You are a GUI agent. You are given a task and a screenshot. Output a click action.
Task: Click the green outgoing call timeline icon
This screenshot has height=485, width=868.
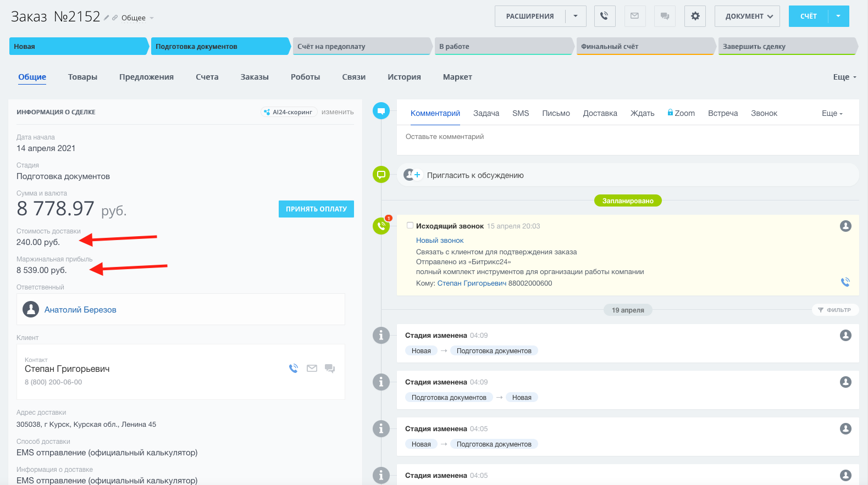381,226
